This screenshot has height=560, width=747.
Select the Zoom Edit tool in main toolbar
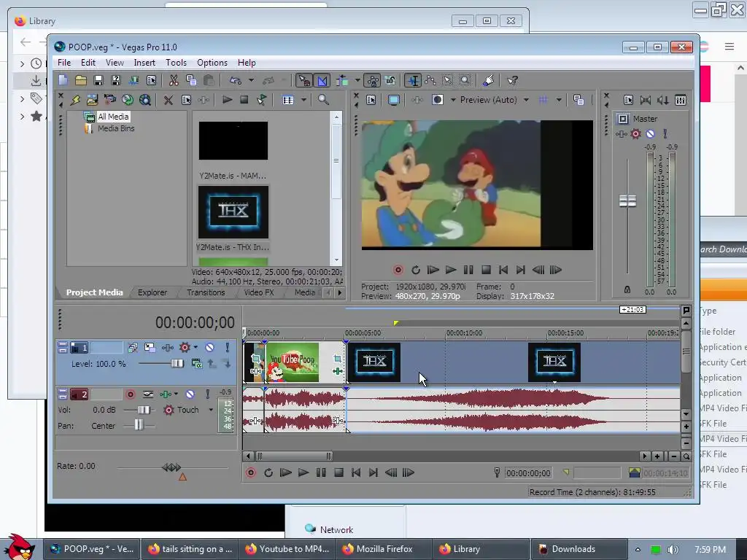(x=465, y=80)
